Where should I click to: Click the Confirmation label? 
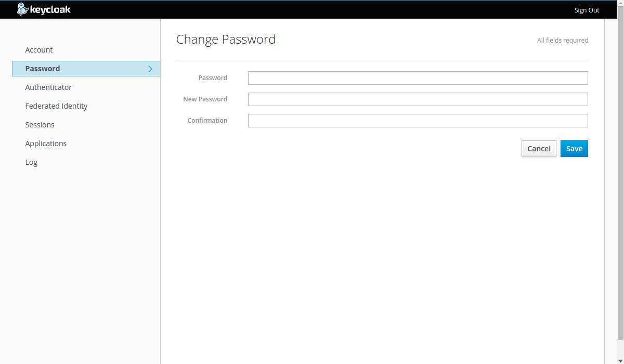click(207, 120)
